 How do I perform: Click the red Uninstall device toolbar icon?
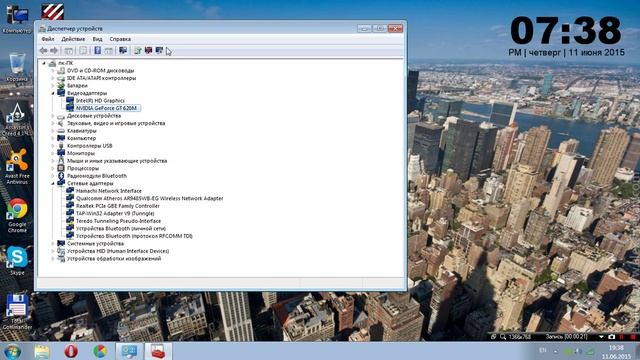coord(148,51)
